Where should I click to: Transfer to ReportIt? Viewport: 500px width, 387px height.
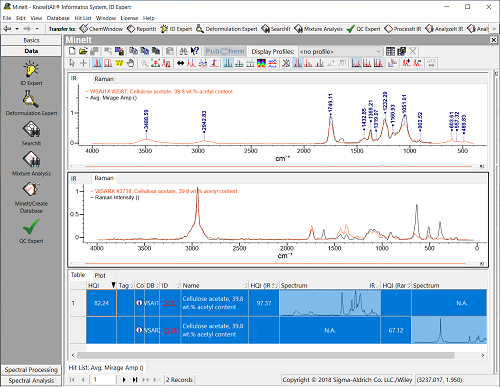[142, 29]
